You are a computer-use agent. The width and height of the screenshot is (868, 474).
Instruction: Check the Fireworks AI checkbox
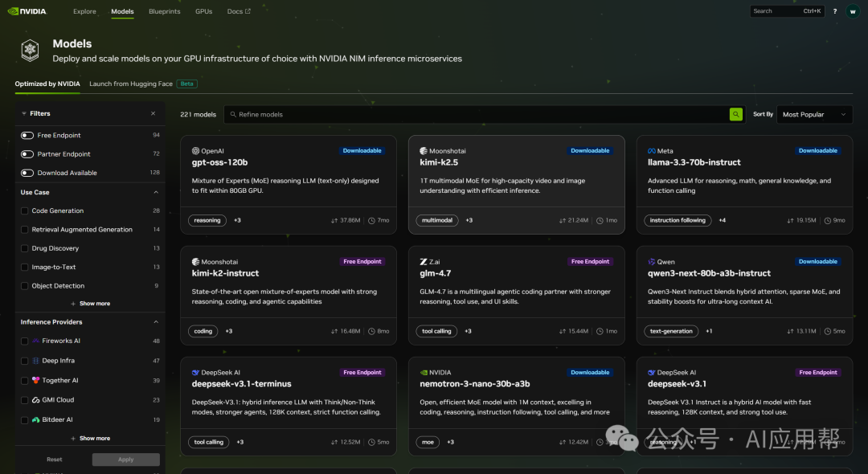[x=24, y=341]
